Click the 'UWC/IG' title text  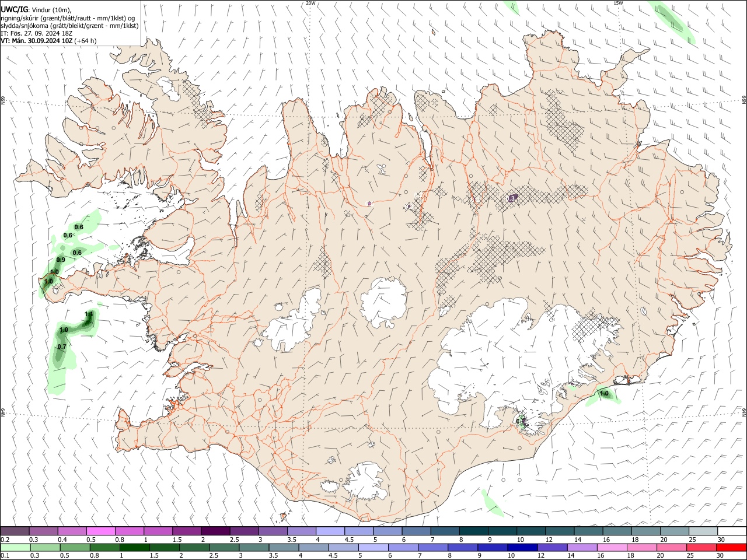[14, 10]
